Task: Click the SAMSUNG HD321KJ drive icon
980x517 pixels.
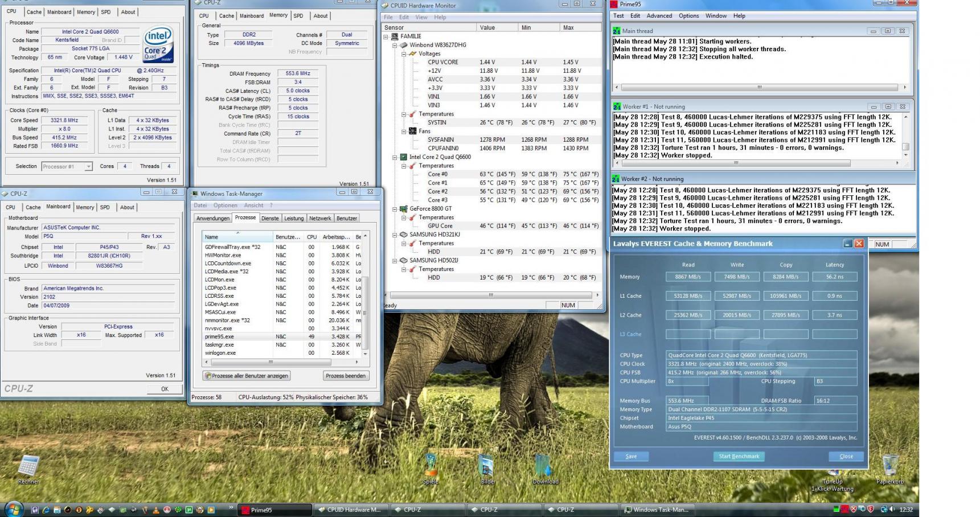Action: point(404,235)
